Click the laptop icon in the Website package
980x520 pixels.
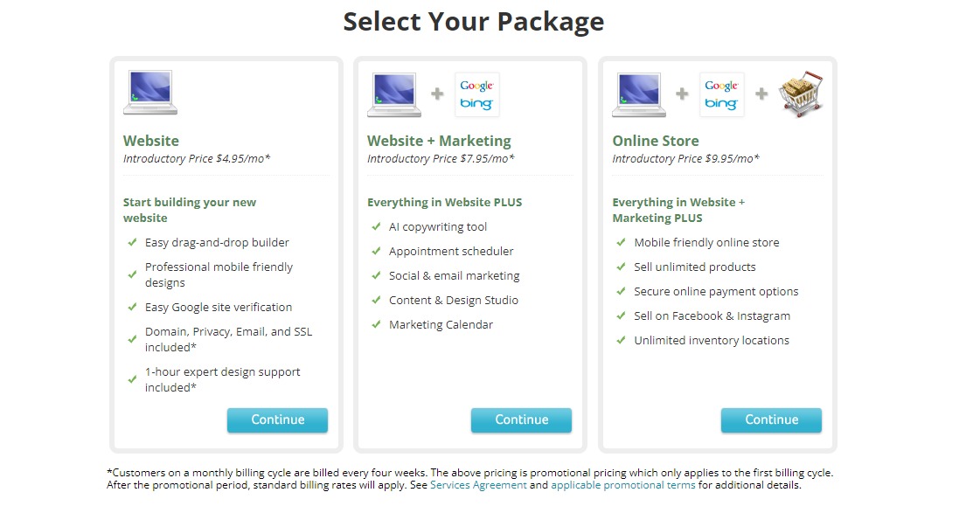[149, 92]
